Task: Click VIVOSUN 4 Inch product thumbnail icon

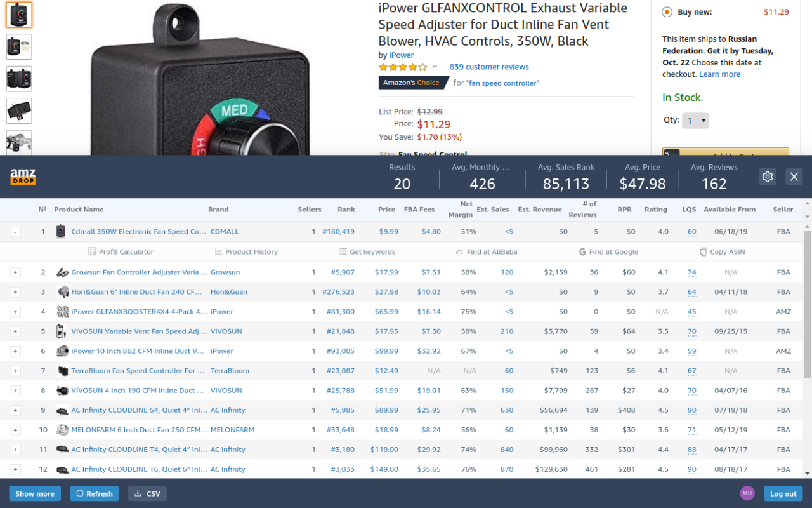Action: pyautogui.click(x=62, y=391)
